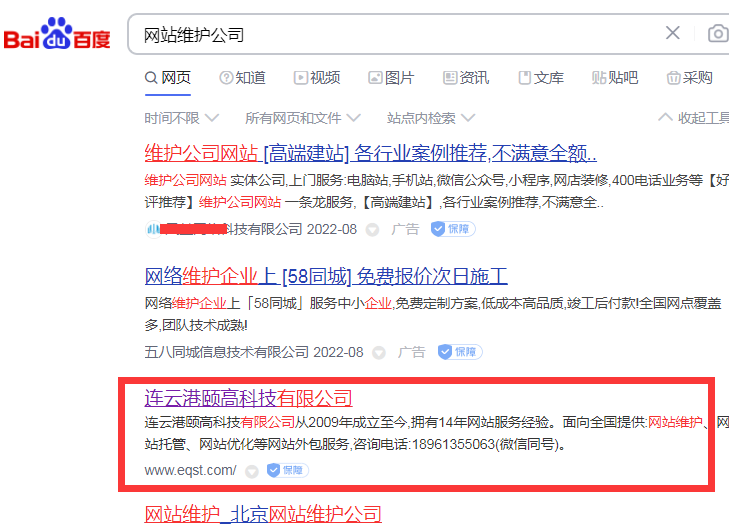
Task: Click the Baidu logo
Action: click(x=57, y=34)
